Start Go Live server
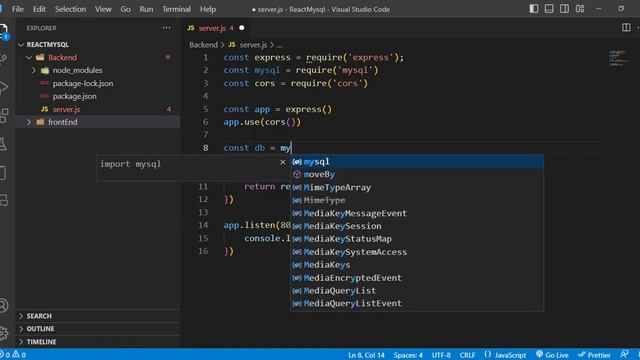The height and width of the screenshot is (360, 640). point(552,355)
